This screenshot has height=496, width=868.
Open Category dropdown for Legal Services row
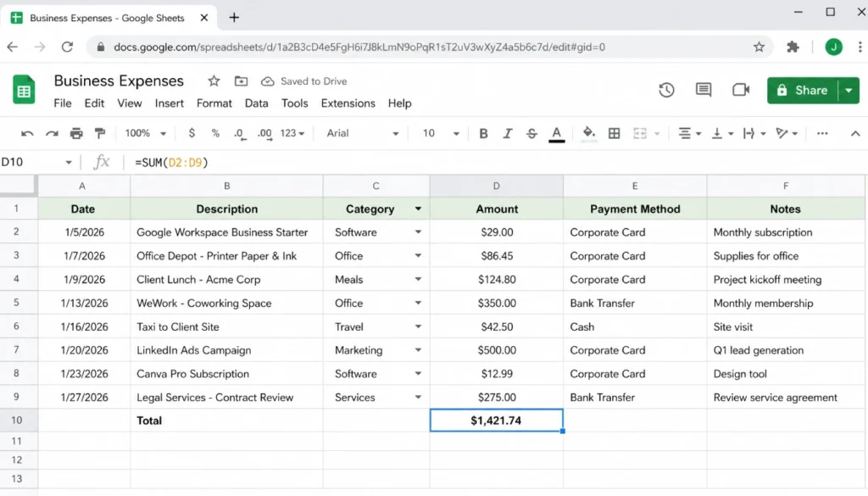point(418,397)
